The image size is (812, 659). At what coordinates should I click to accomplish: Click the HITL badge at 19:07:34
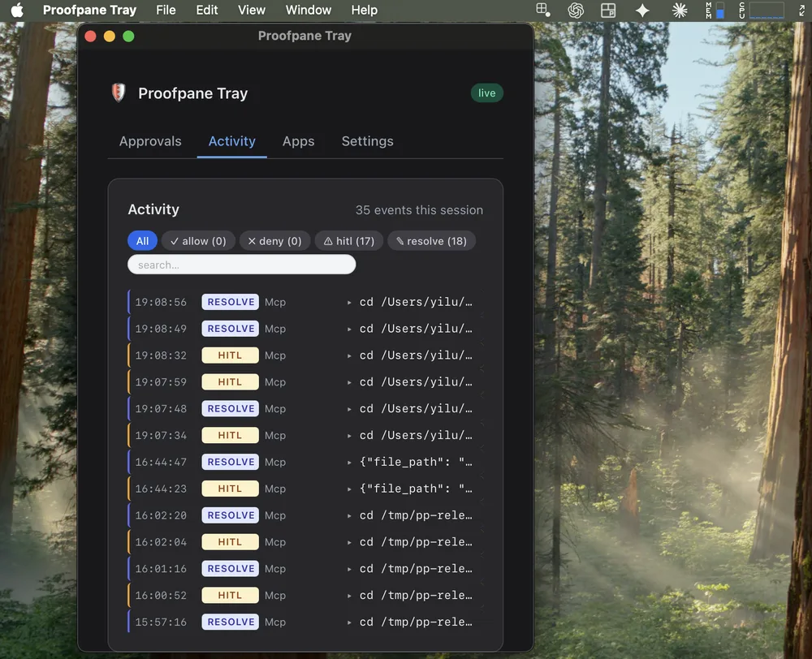click(x=231, y=435)
